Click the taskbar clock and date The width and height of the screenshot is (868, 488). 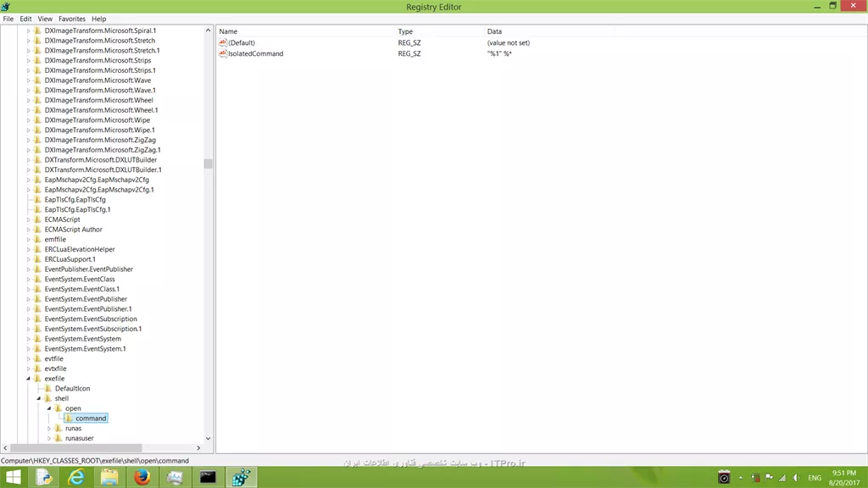tap(844, 478)
